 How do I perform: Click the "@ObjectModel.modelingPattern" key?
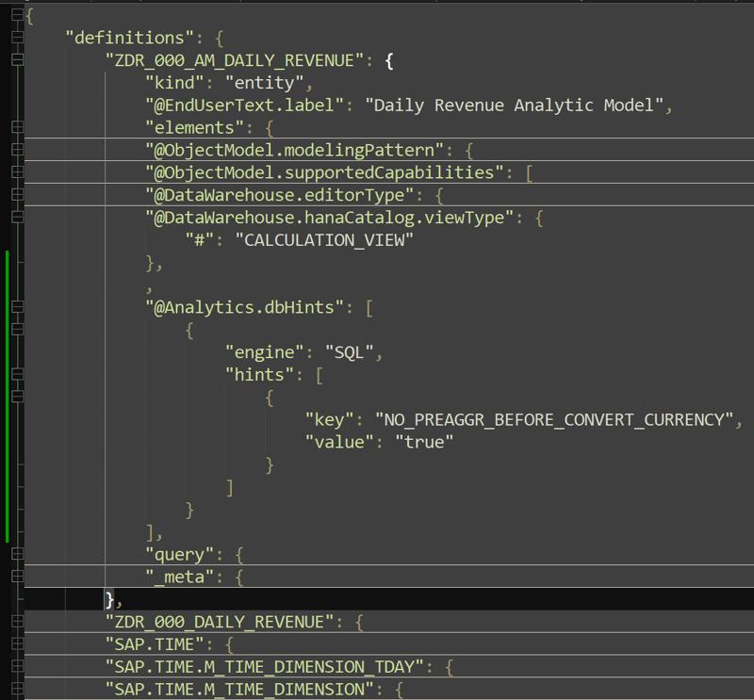294,150
